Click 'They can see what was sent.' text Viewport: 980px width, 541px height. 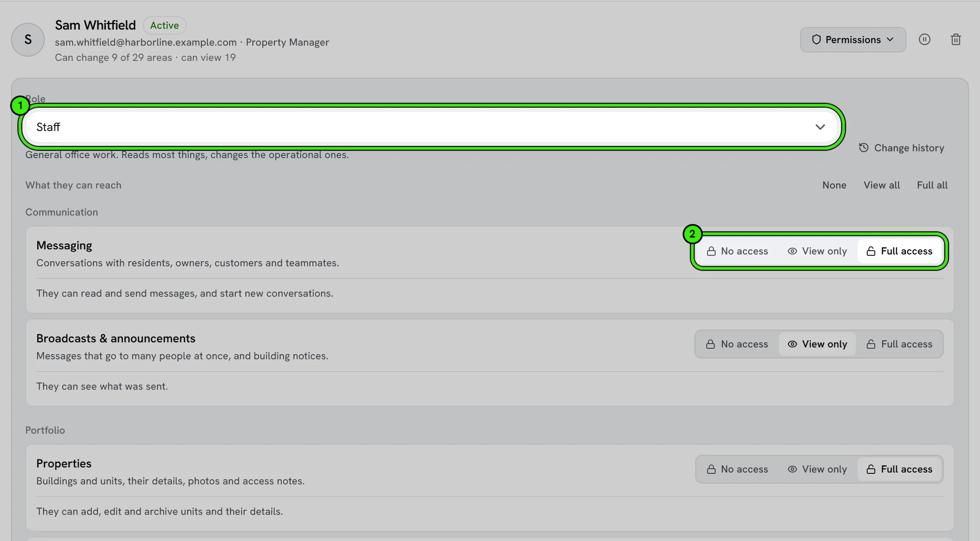point(102,386)
